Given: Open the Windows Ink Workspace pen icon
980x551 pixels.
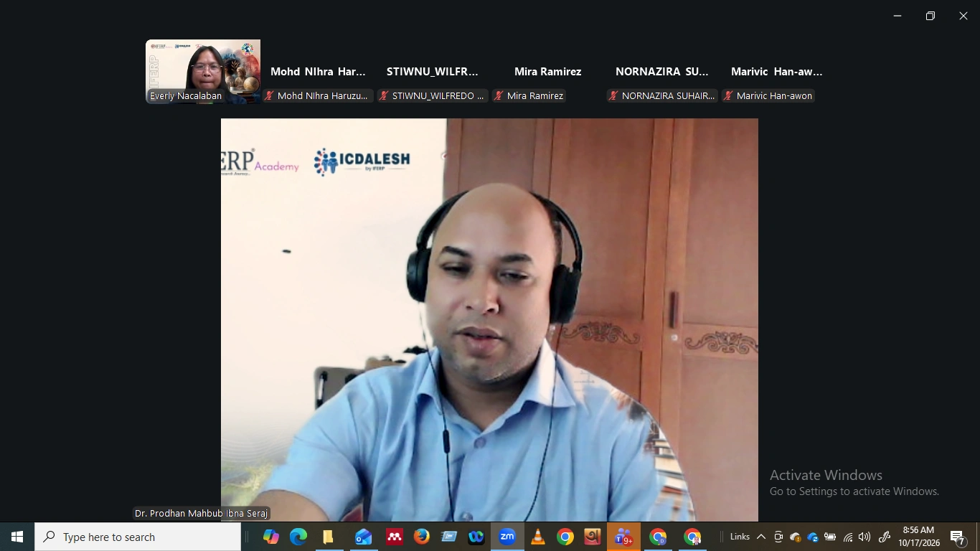Looking at the screenshot, I should tap(885, 537).
